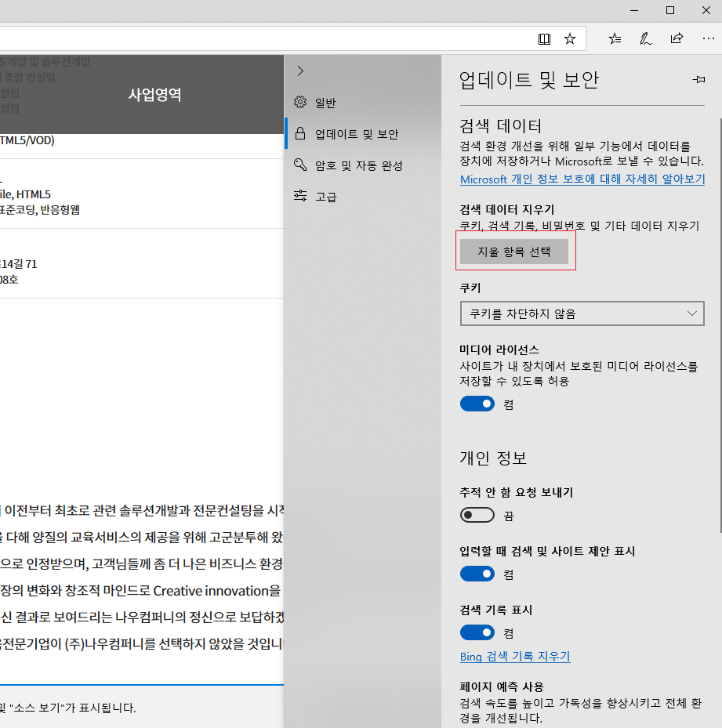Expand the 쿠키를 차단하지 않음 dropdown

(x=582, y=313)
